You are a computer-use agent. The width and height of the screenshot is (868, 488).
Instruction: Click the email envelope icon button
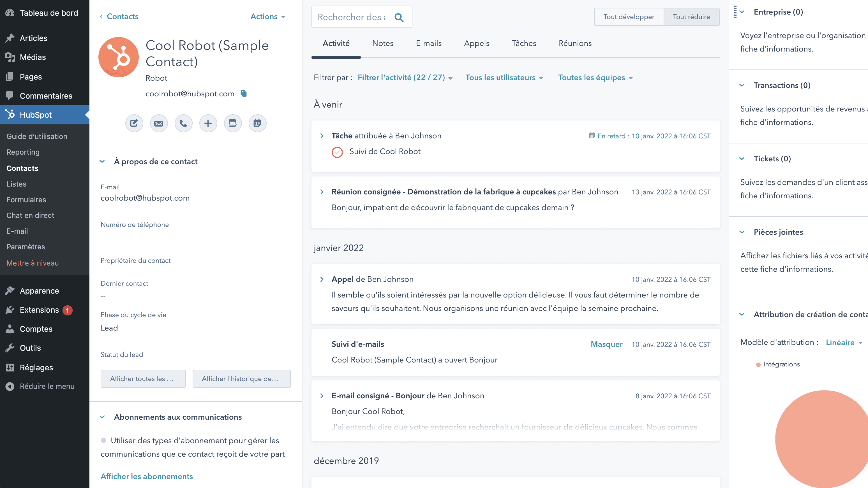159,123
